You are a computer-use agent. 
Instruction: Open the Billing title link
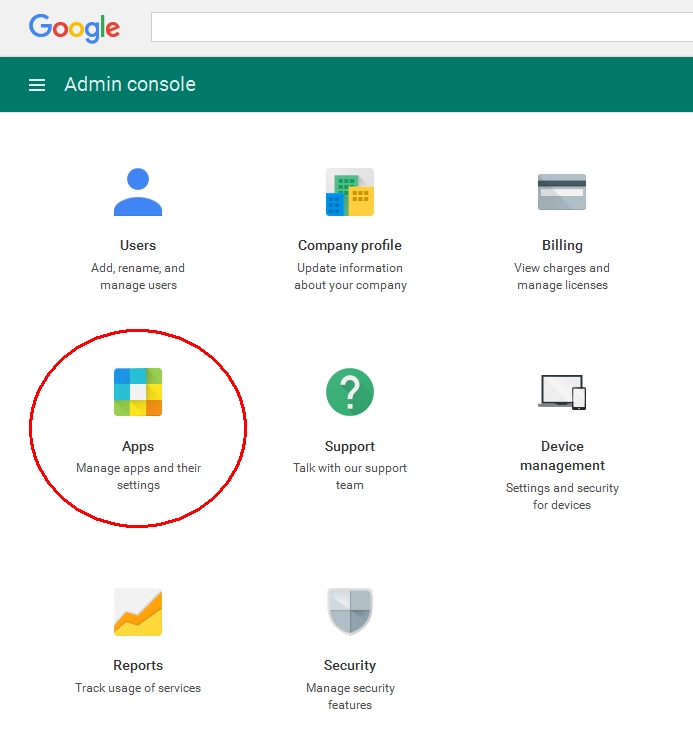click(x=562, y=245)
